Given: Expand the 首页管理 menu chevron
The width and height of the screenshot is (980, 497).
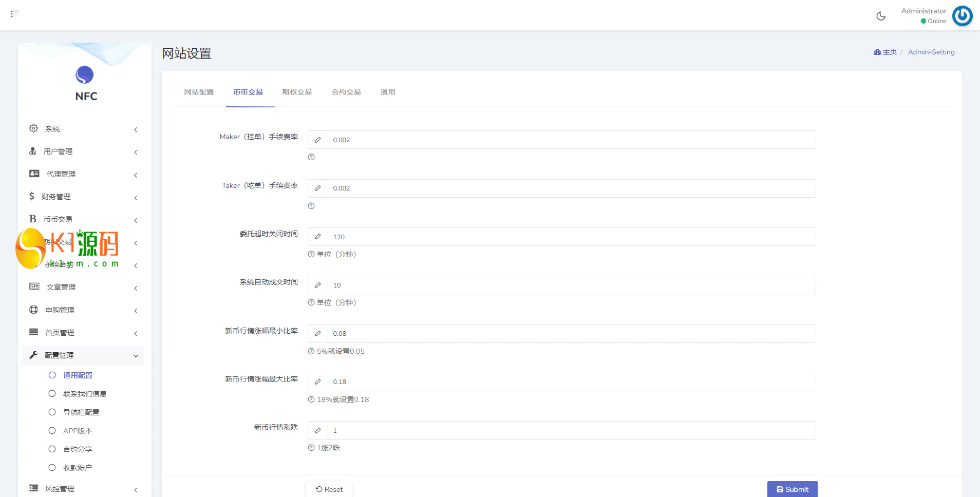Looking at the screenshot, I should (136, 334).
